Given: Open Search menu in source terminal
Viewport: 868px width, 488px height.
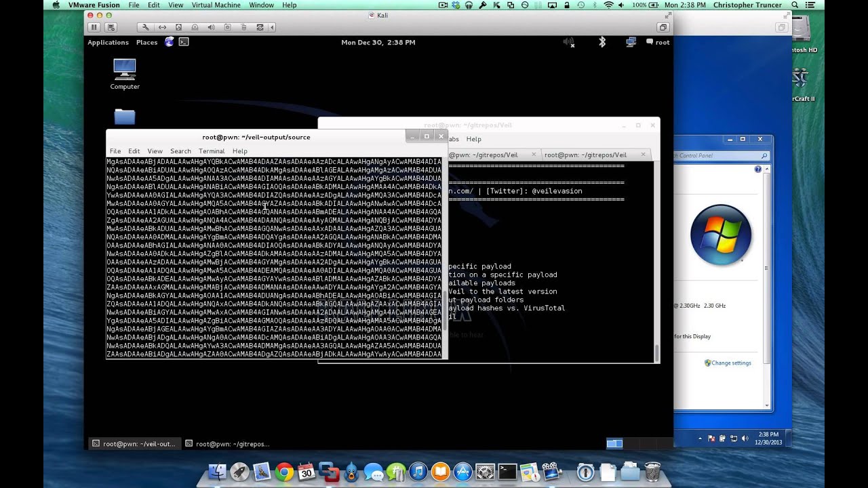Looking at the screenshot, I should pos(180,151).
